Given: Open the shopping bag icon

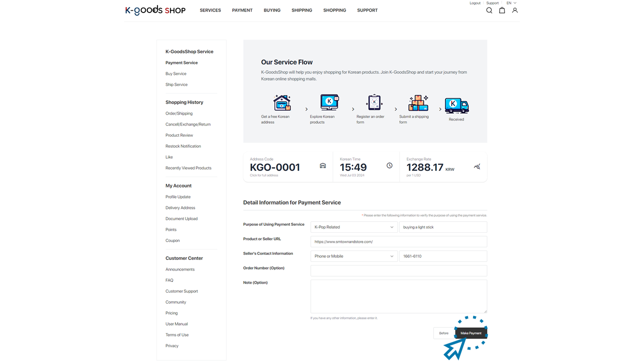Looking at the screenshot, I should (502, 11).
